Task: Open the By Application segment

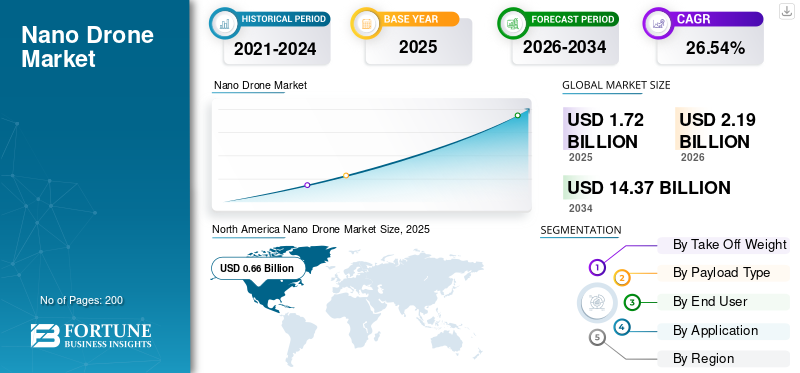Action: [x=715, y=330]
